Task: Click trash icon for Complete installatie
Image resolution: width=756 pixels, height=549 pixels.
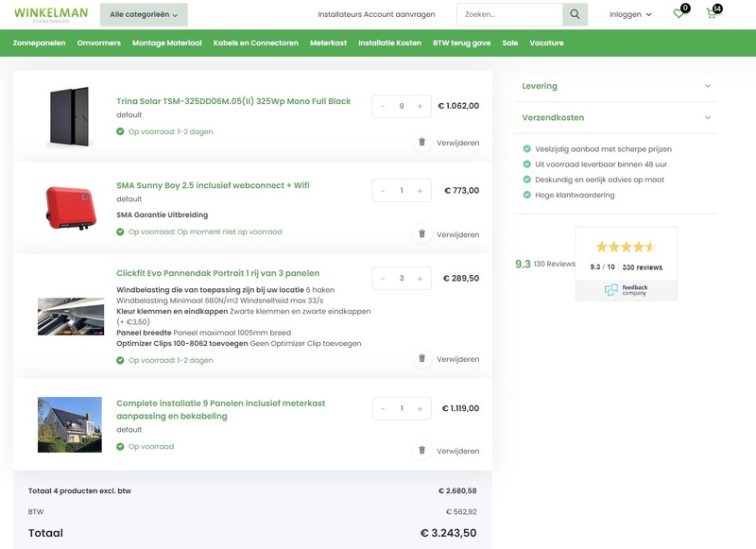Action: tap(421, 451)
